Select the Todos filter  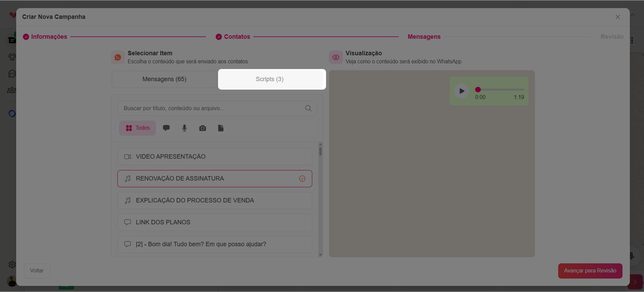click(137, 128)
